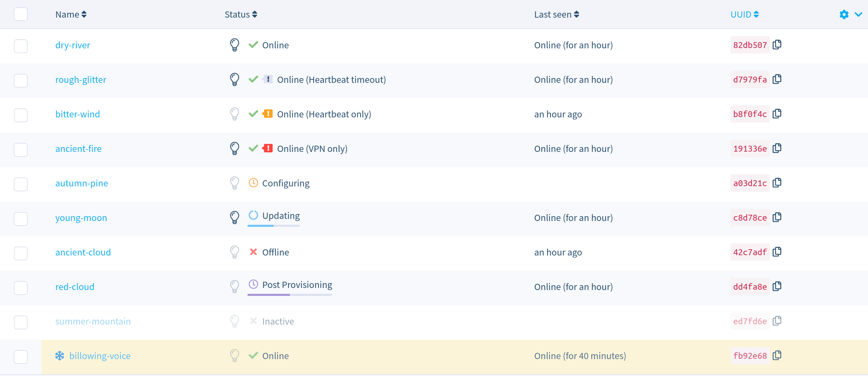
Task: Sort the table by Name
Action: point(83,15)
